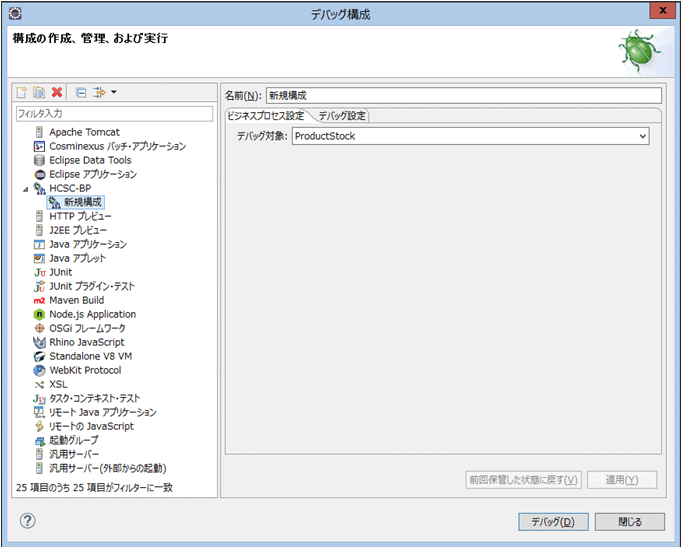Open help with the question mark icon

tap(27, 521)
